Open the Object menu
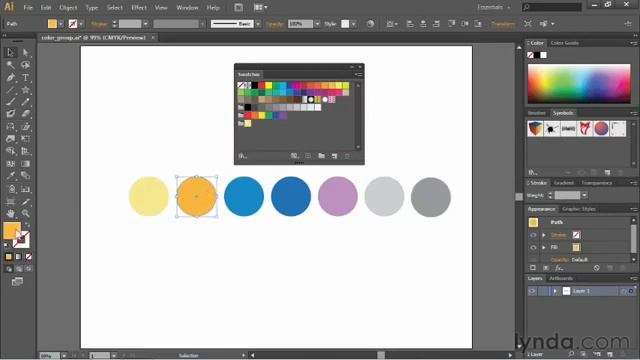 pos(68,7)
